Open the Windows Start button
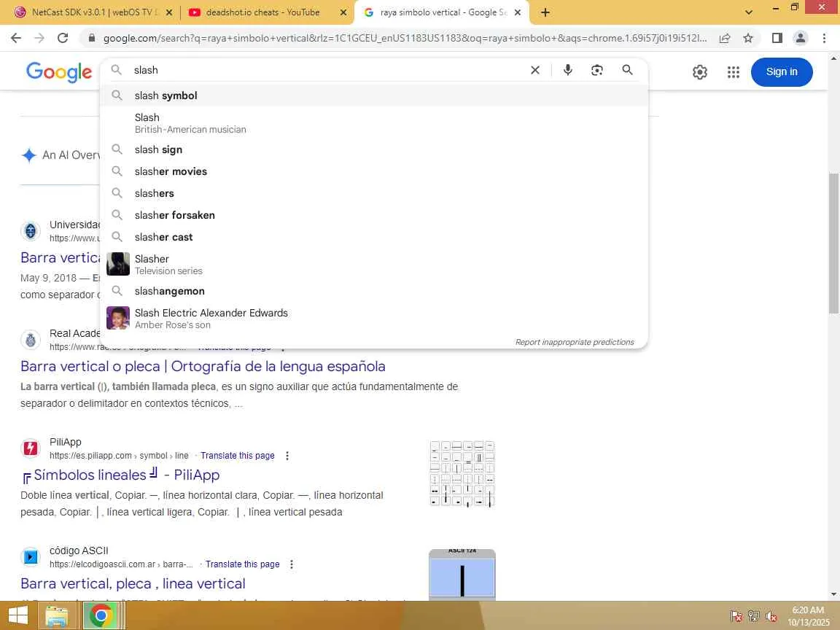 point(18,615)
